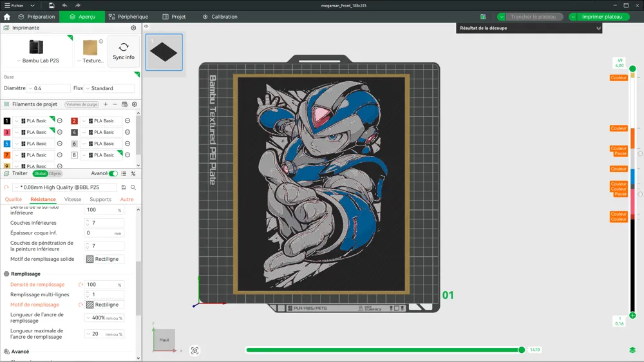Open filament settings gear icon
This screenshot has width=644, height=362.
click(x=135, y=104)
